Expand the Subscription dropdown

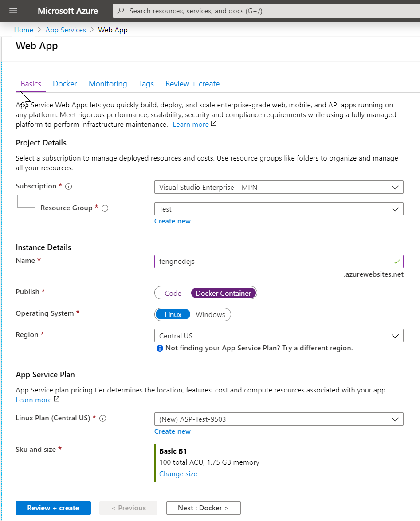click(x=279, y=188)
